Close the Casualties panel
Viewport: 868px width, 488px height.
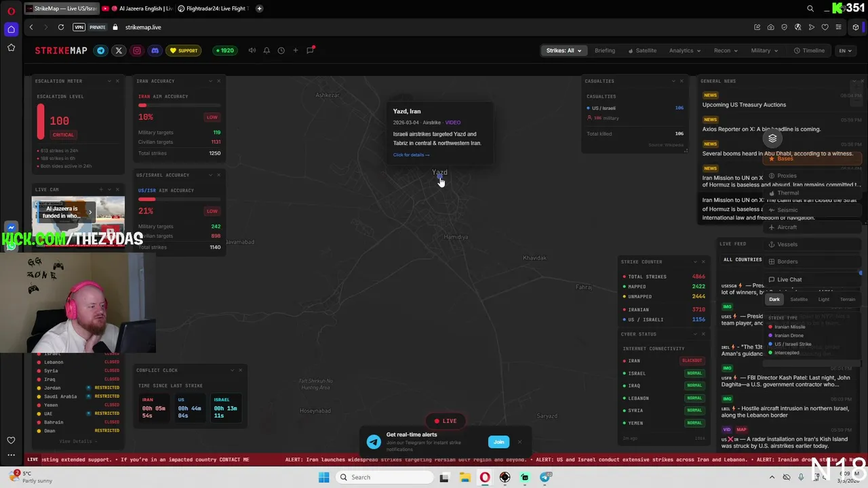point(682,81)
